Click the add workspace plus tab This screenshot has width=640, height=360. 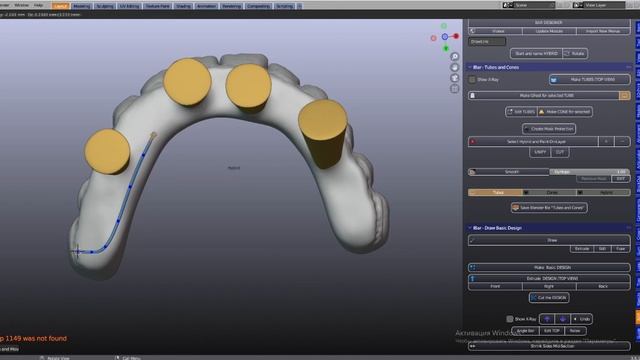coord(300,6)
